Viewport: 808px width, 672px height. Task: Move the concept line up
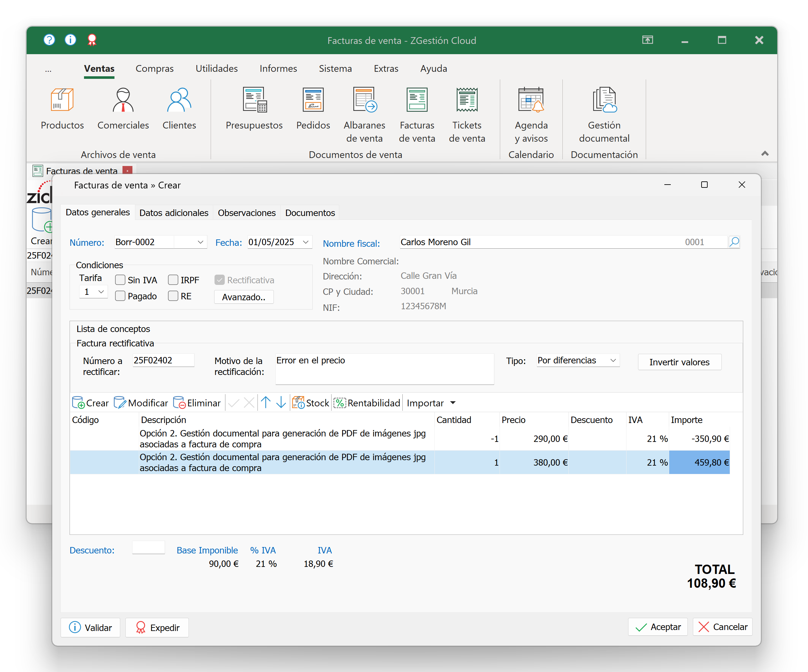point(265,403)
